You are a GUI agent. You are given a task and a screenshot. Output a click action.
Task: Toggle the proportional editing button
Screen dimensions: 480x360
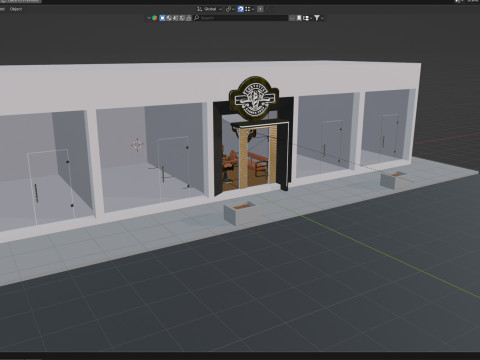pyautogui.click(x=260, y=9)
